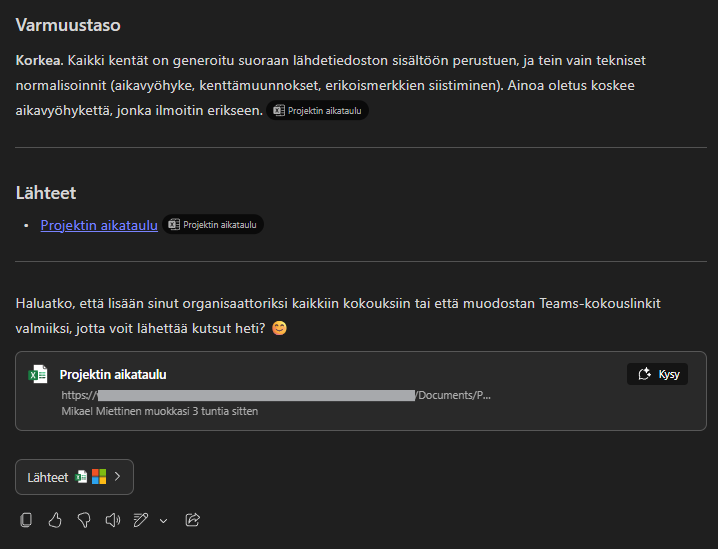Copy the response with the copy icon
Viewport: 718px width, 549px height.
click(27, 519)
